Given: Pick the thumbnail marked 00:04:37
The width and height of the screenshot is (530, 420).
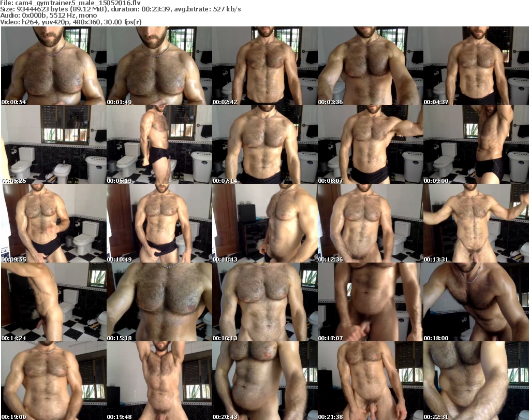Looking at the screenshot, I should (x=476, y=66).
